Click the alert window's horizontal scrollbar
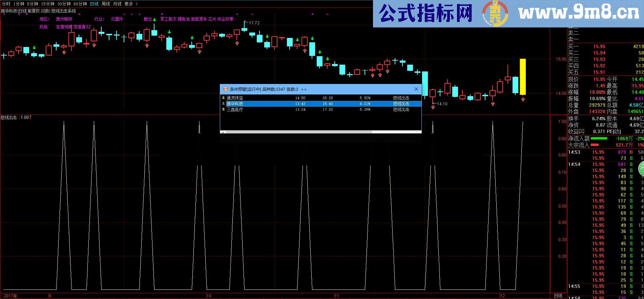Image resolution: width=644 pixels, height=299 pixels. pyautogui.click(x=298, y=132)
